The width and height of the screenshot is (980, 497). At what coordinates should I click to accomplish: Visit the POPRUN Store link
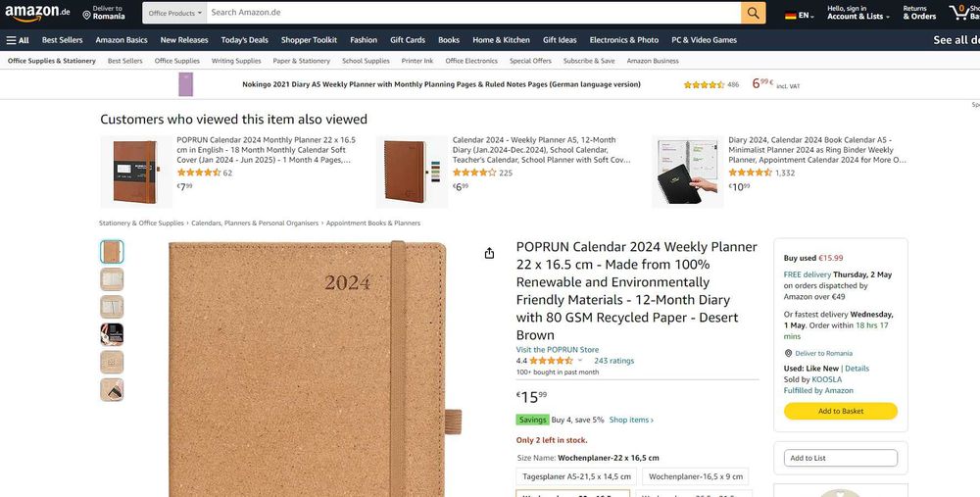558,349
